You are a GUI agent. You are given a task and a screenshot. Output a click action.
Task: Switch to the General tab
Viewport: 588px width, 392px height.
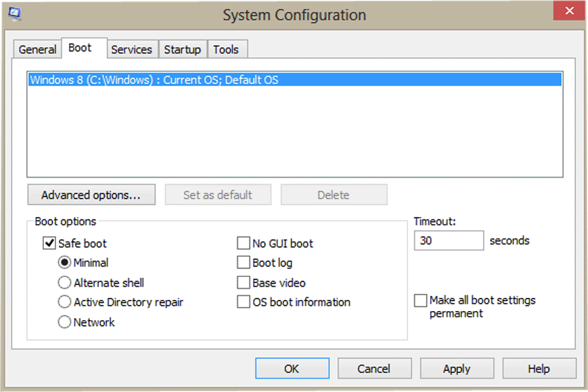(x=37, y=48)
